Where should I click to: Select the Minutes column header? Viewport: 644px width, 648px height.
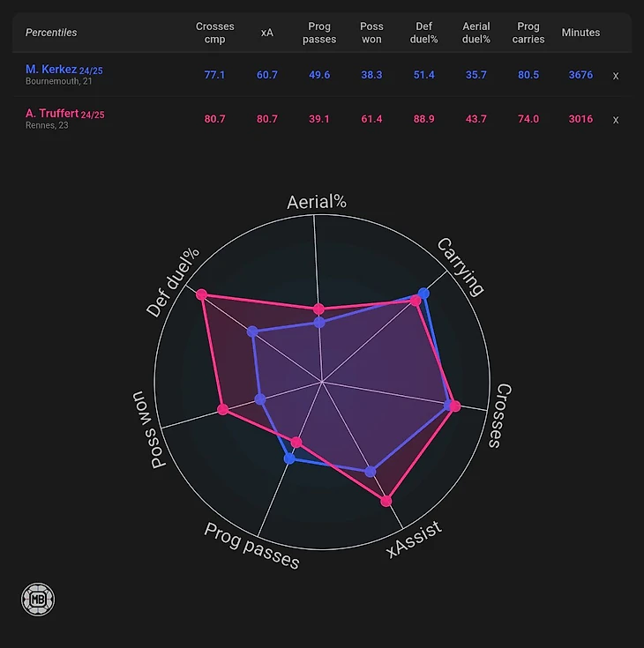pyautogui.click(x=580, y=33)
